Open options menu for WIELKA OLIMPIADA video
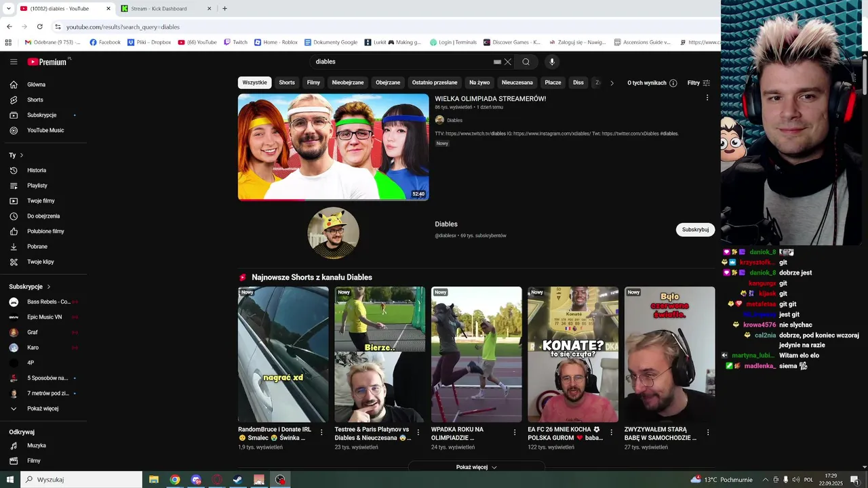The image size is (868, 488). pyautogui.click(x=707, y=98)
